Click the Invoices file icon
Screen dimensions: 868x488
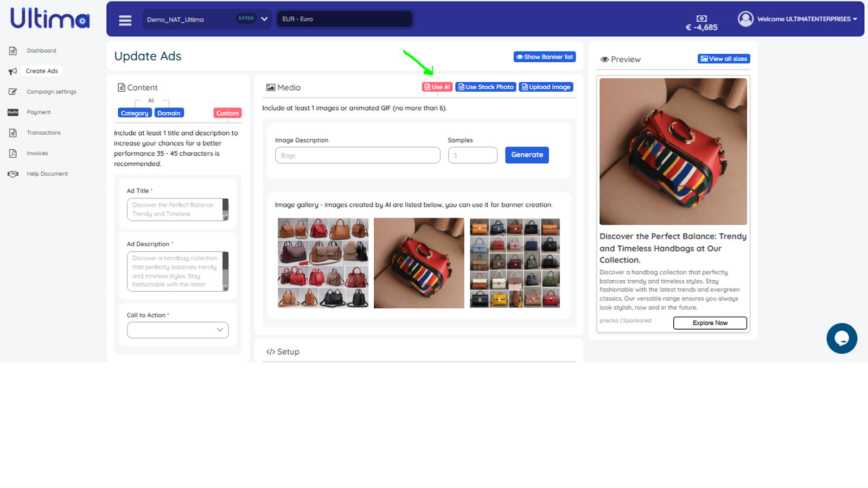tap(13, 153)
